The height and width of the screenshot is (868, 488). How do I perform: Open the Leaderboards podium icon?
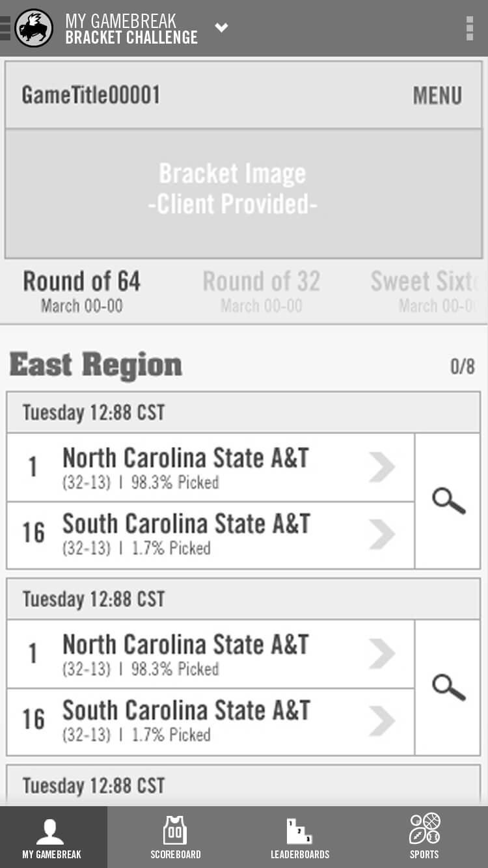[299, 837]
